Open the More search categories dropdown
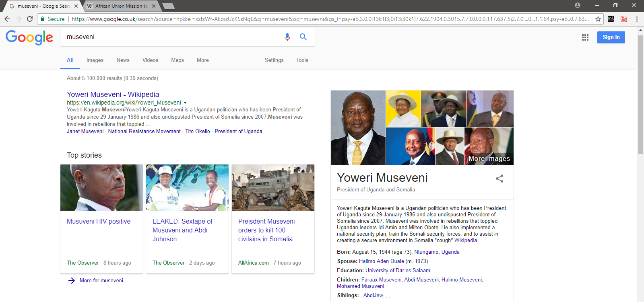644x302 pixels. coord(202,60)
